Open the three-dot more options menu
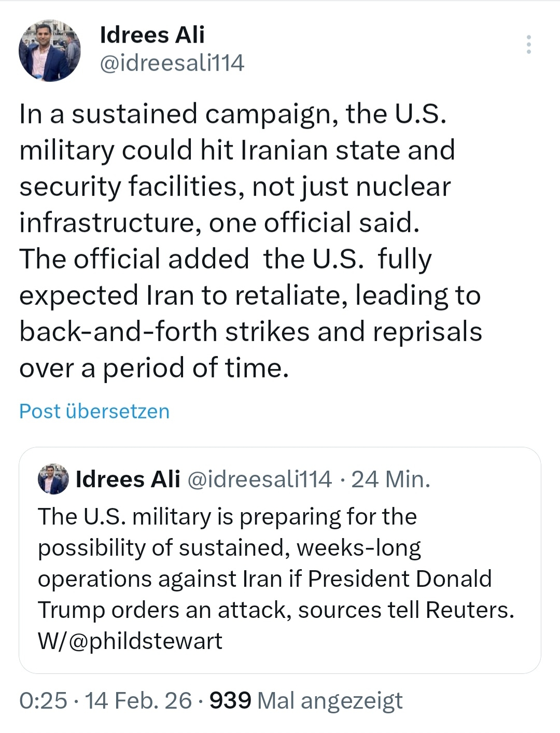Viewport: 560px width, 733px height. pos(528,45)
